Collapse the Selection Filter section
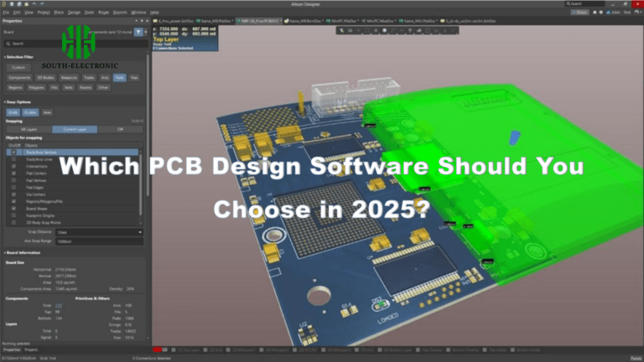644x362 pixels. point(5,57)
